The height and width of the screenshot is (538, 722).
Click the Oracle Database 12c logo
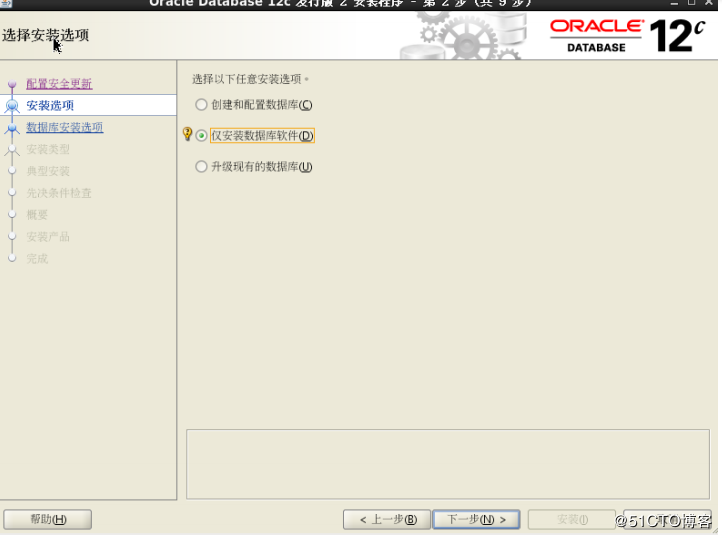coord(628,35)
